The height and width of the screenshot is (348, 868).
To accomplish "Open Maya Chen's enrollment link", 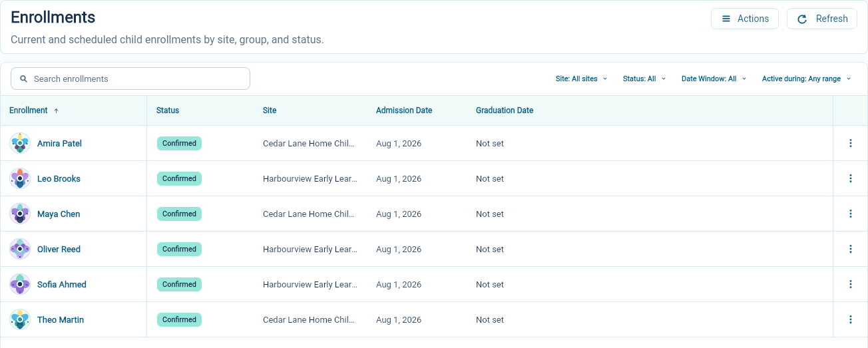I will click(x=59, y=214).
